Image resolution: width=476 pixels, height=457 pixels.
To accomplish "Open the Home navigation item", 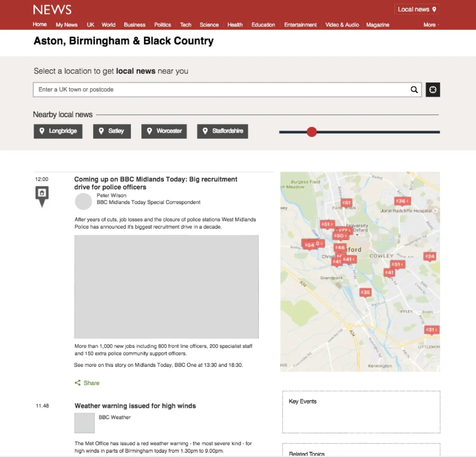I will (x=40, y=24).
